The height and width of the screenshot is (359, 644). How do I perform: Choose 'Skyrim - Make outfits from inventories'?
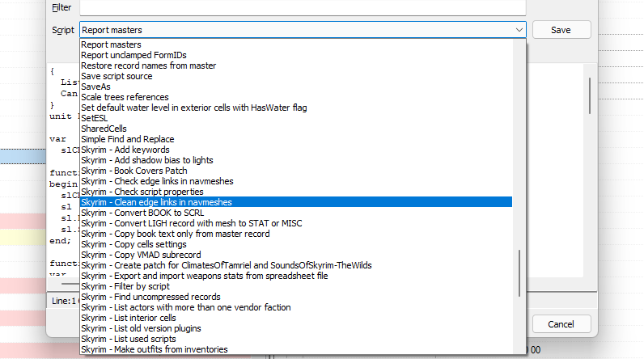coord(296,349)
